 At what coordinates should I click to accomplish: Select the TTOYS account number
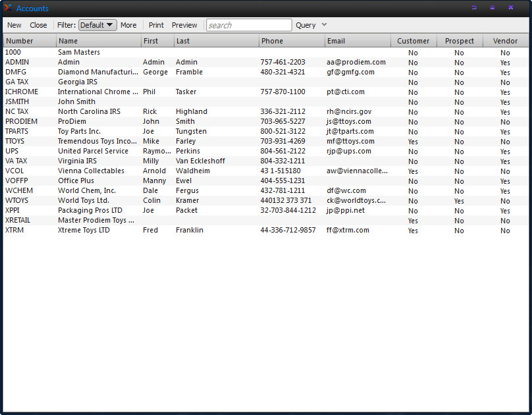pyautogui.click(x=14, y=141)
